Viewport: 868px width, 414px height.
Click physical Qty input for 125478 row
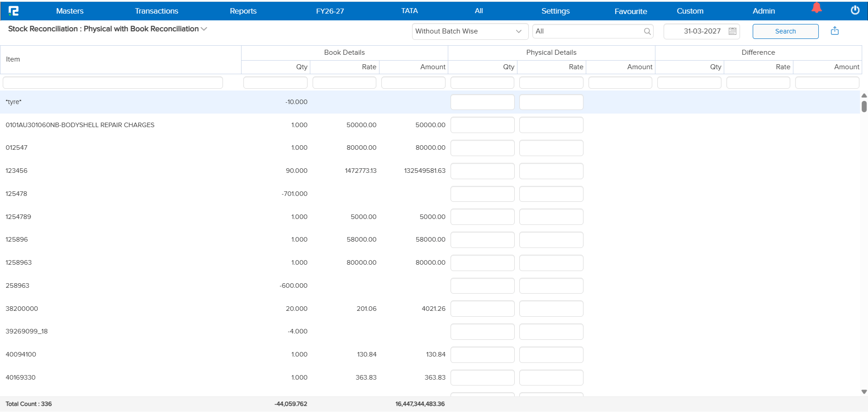(x=482, y=194)
